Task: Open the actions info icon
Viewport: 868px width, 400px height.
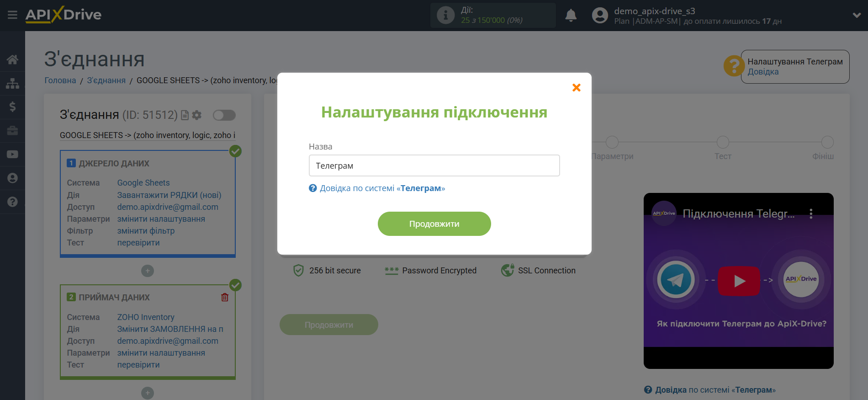Action: pos(445,15)
